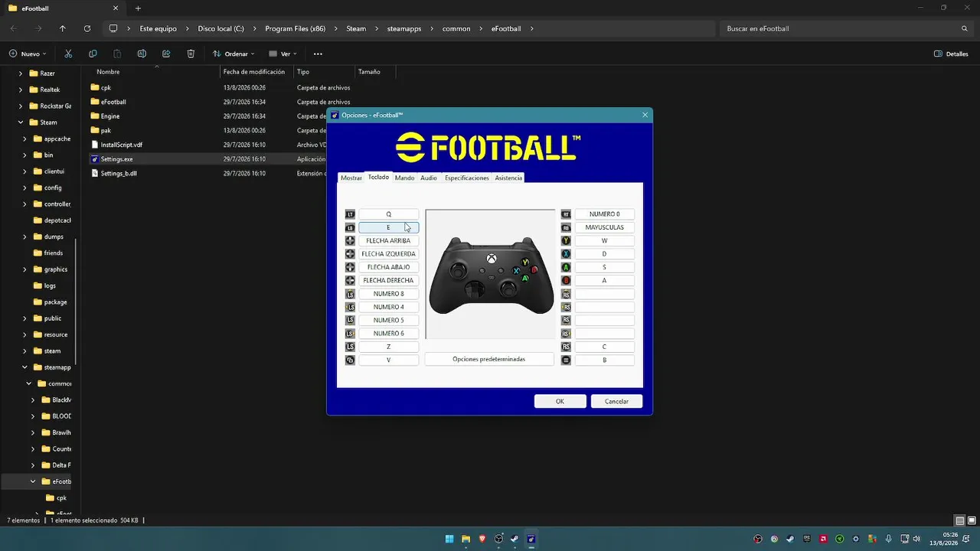This screenshot has width=980, height=551.
Task: Click the LS stick icon beside NUMERO 8
Action: coord(350,294)
